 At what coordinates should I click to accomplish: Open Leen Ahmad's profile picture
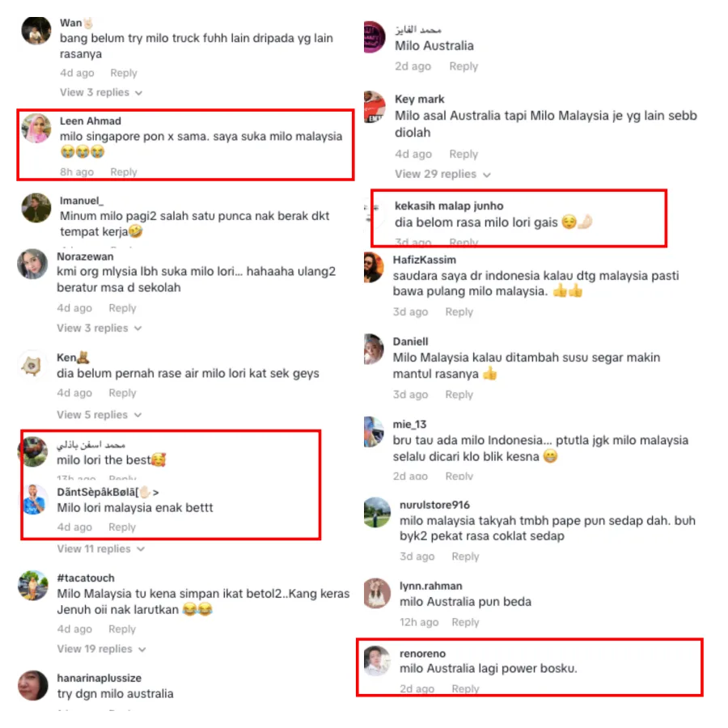(36, 128)
